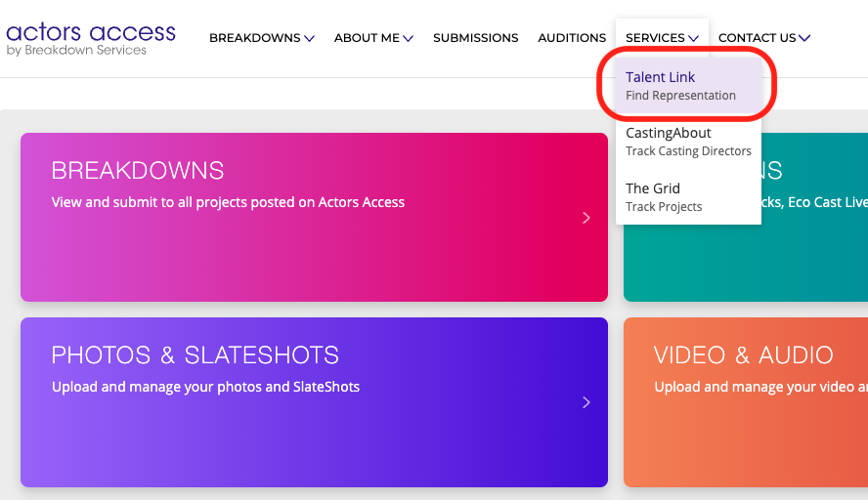Screen dimensions: 868x500
Task: Click 'Upload and manage your photos and SlateShots' text
Action: click(x=205, y=387)
